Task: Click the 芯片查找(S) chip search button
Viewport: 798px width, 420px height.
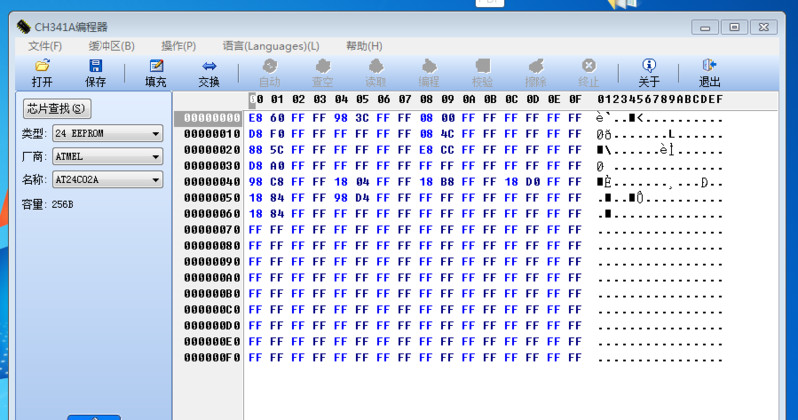Action: click(x=57, y=108)
